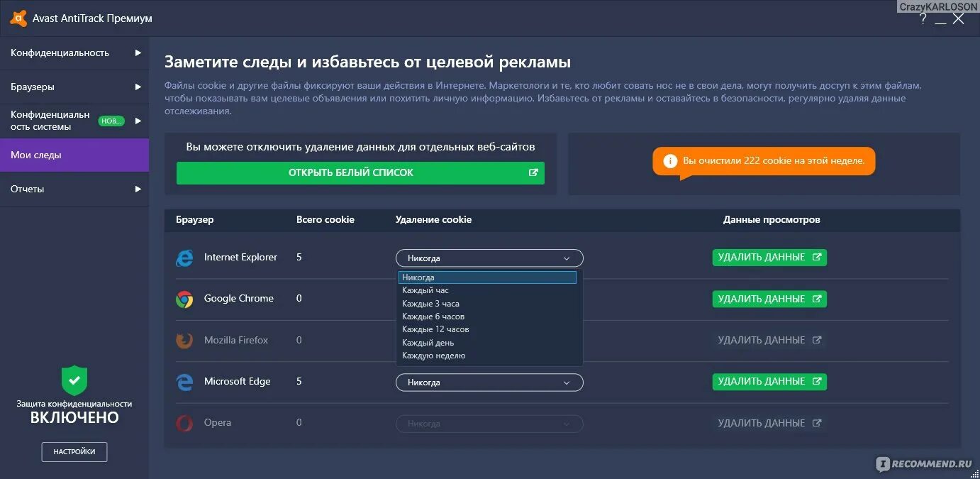980x479 pixels.
Task: Click Данные просмотров column header
Action: pos(772,219)
